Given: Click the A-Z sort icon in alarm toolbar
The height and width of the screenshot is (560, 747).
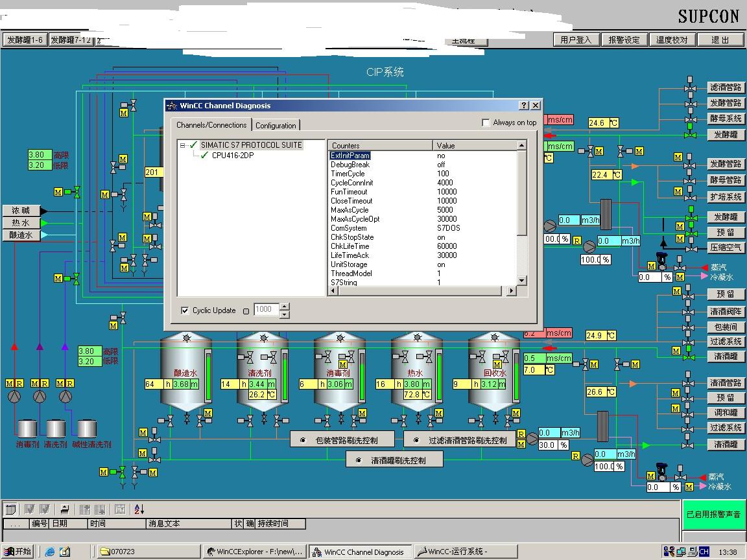Looking at the screenshot, I should (139, 509).
